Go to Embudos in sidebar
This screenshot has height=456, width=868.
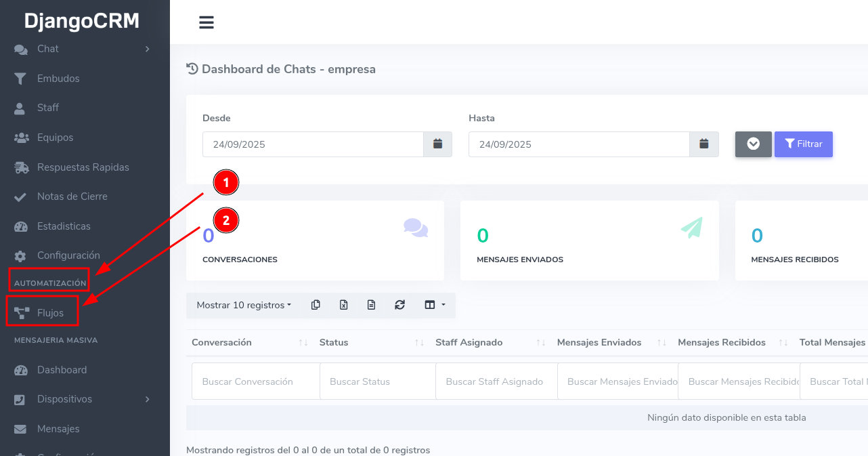(58, 79)
